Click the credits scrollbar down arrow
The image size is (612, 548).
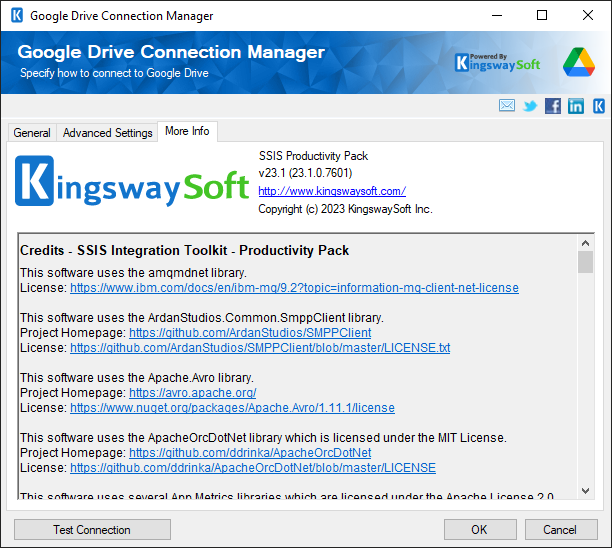coord(585,491)
